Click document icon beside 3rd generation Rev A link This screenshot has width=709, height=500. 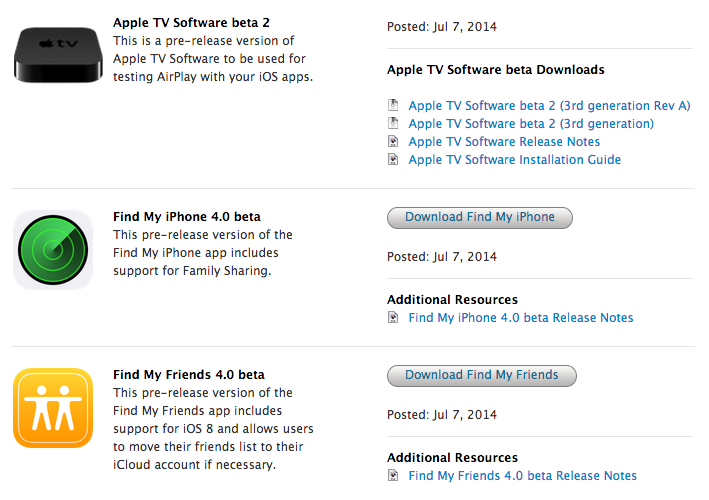coord(394,105)
